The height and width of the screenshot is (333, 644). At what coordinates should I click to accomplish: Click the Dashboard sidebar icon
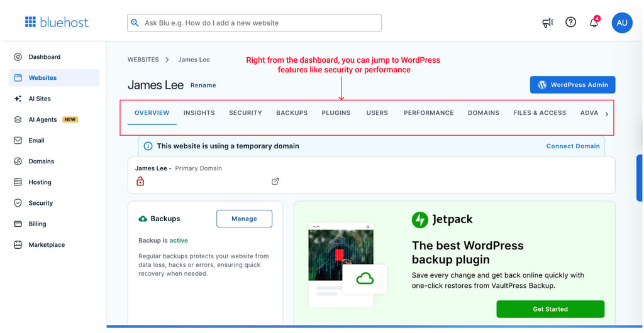[x=18, y=57]
